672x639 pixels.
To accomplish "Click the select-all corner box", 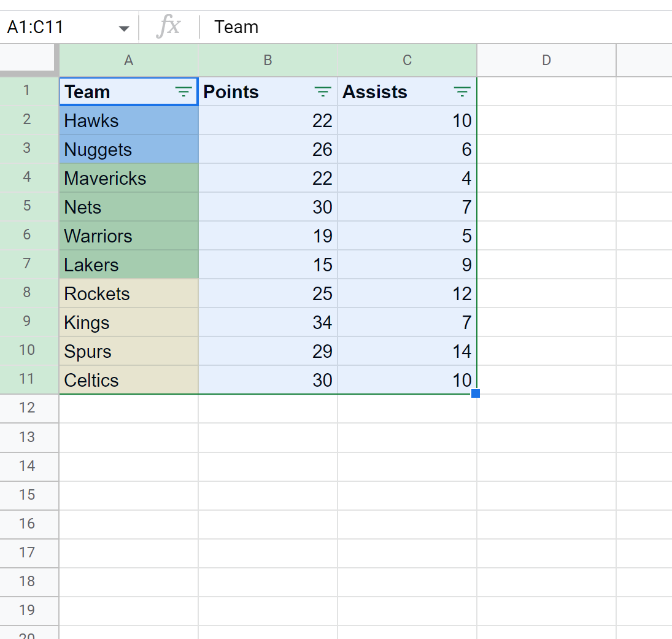I will [x=29, y=60].
